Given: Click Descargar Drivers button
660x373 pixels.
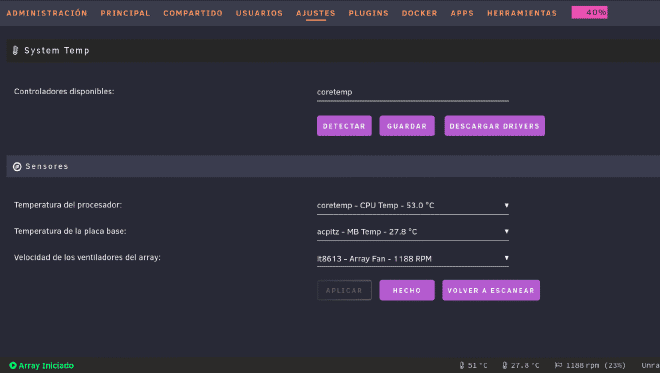Looking at the screenshot, I should pyautogui.click(x=495, y=126).
